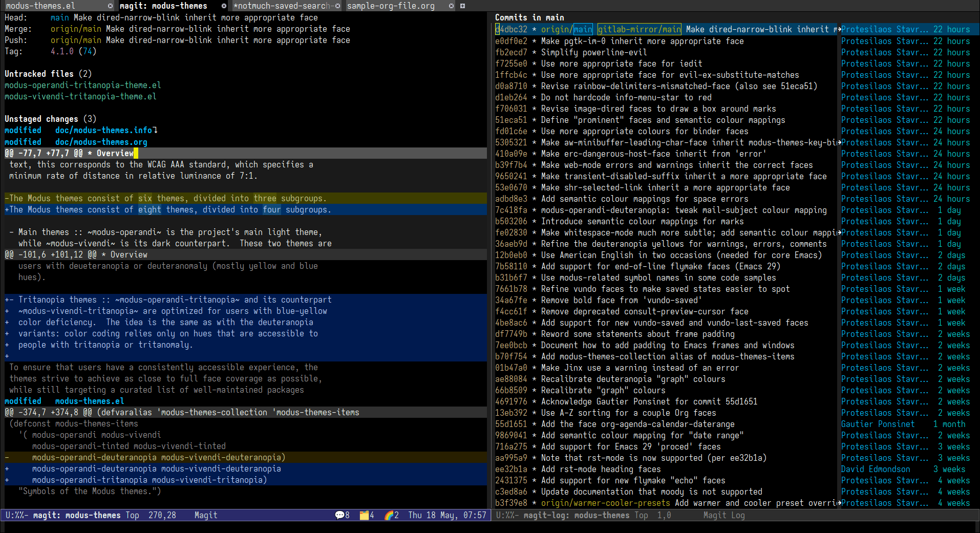Click the removed line 'six themes ... three subgroups'

pos(246,198)
